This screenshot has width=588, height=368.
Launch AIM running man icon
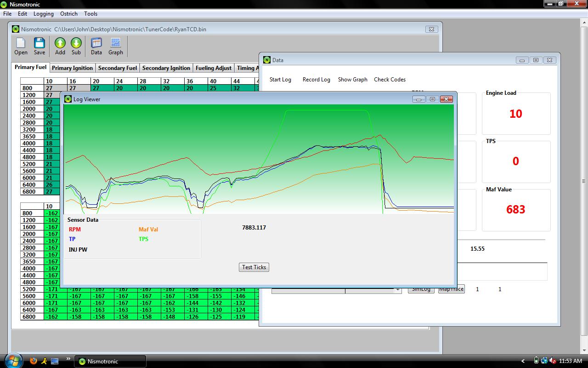[x=44, y=361]
